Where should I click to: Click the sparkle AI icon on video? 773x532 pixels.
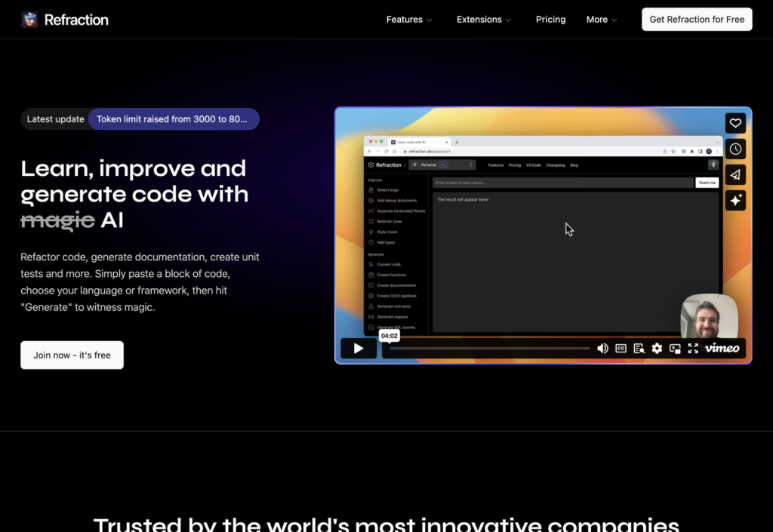(x=735, y=200)
